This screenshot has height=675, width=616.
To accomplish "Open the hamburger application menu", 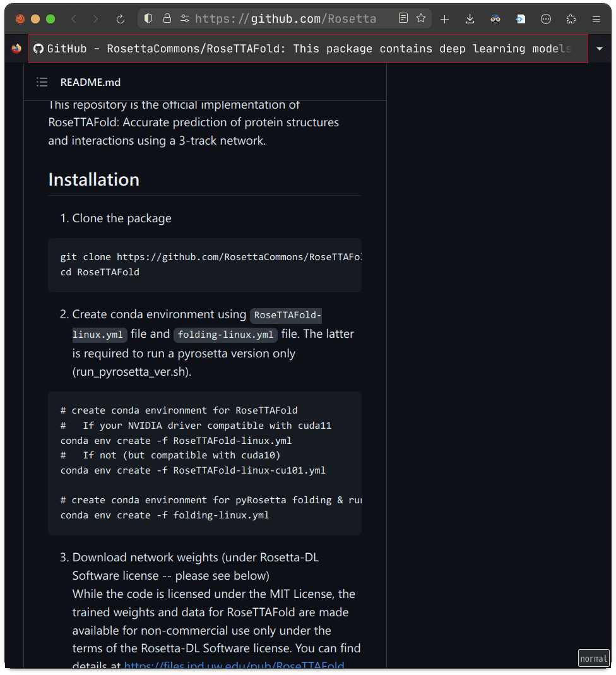I will 596,19.
